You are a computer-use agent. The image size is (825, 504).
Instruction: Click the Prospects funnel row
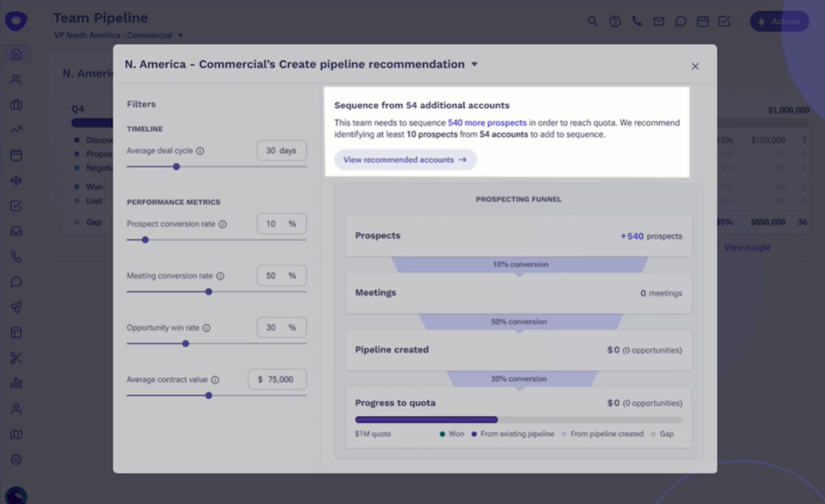click(518, 236)
